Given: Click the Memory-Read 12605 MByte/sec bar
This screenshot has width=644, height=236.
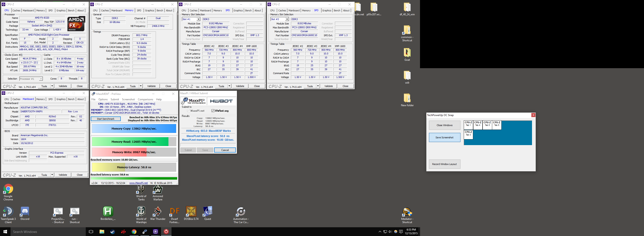Looking at the screenshot, I should click(134, 142).
